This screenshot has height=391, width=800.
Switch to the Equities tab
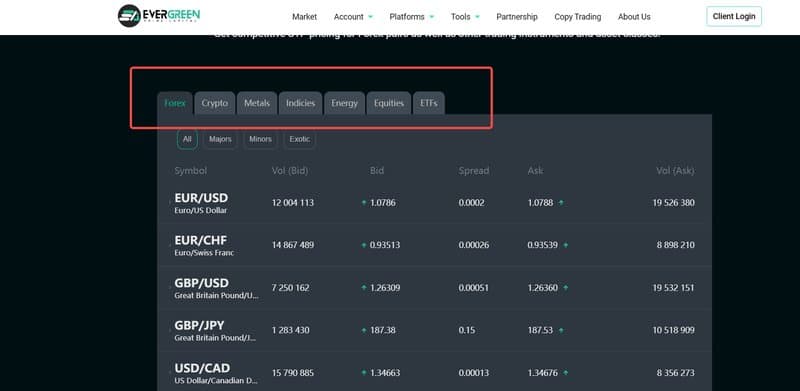pyautogui.click(x=389, y=103)
